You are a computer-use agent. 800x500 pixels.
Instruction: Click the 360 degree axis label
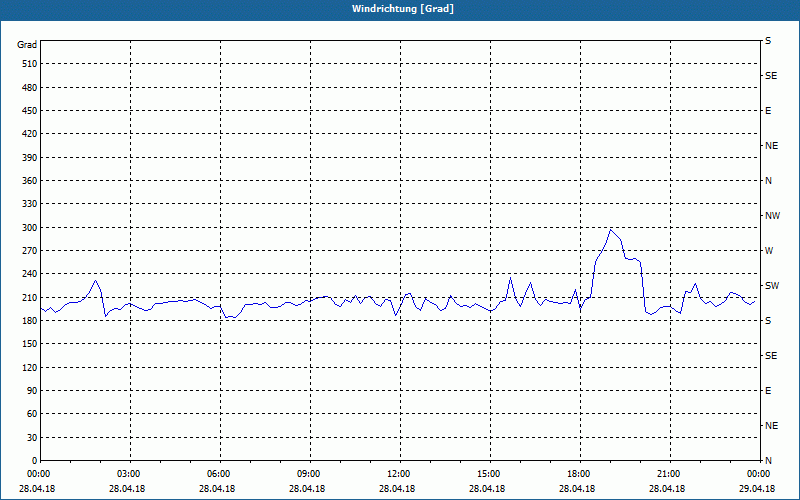30,181
